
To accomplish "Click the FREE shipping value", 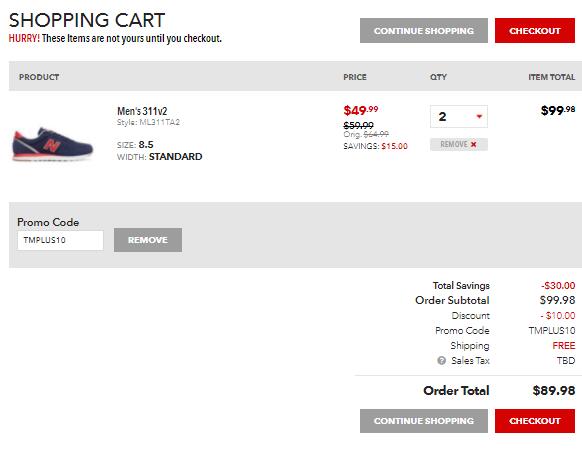I will coord(564,346).
